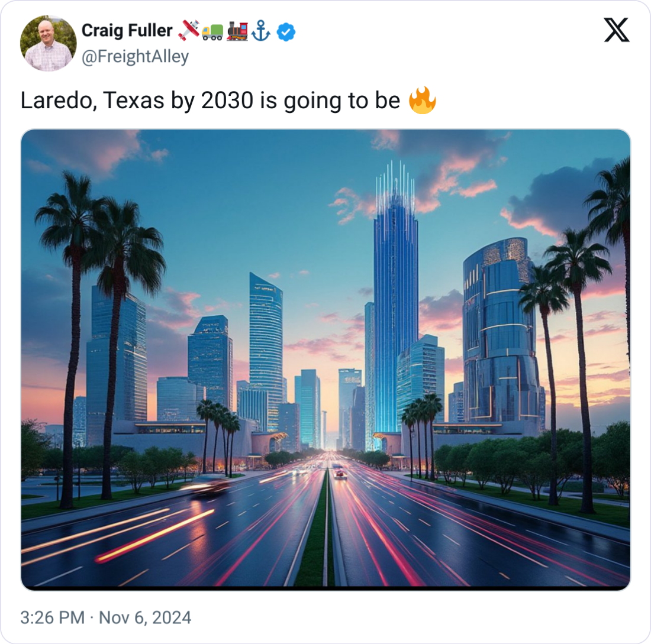
Task: Click the airplane emoji beside the name
Action: [189, 31]
